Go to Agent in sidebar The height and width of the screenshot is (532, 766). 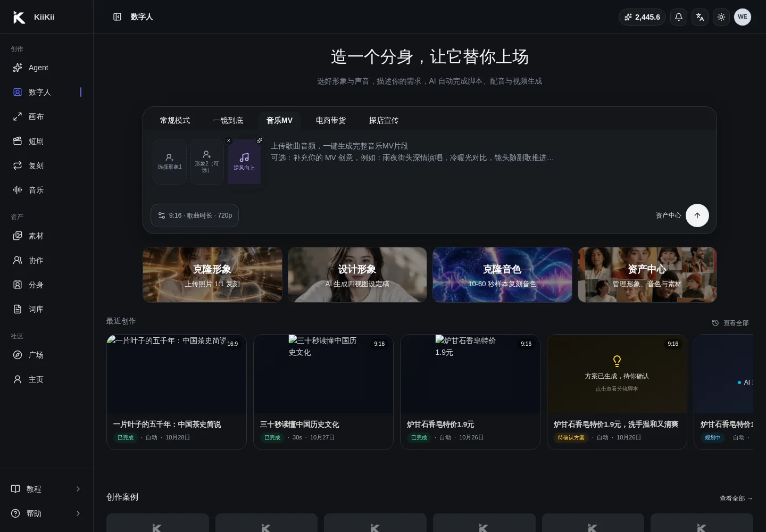pyautogui.click(x=47, y=68)
